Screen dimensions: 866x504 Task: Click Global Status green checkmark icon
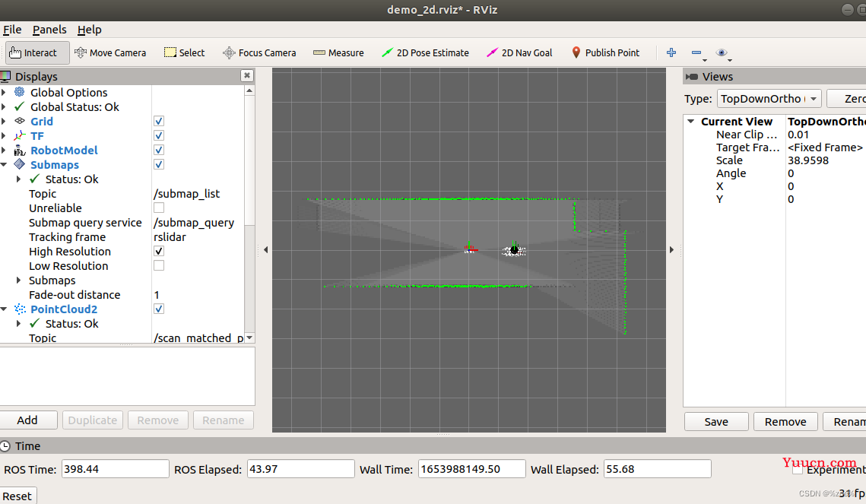[19, 106]
